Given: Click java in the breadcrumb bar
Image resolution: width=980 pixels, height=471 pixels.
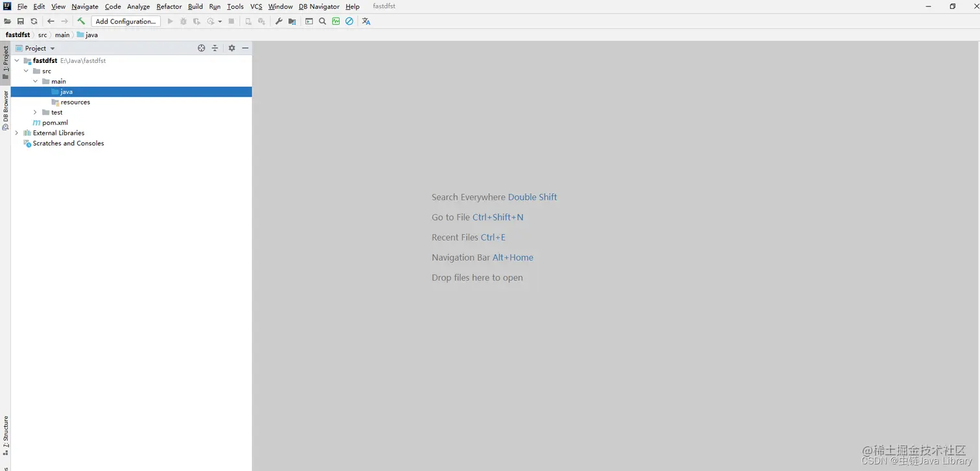Looking at the screenshot, I should [x=87, y=35].
